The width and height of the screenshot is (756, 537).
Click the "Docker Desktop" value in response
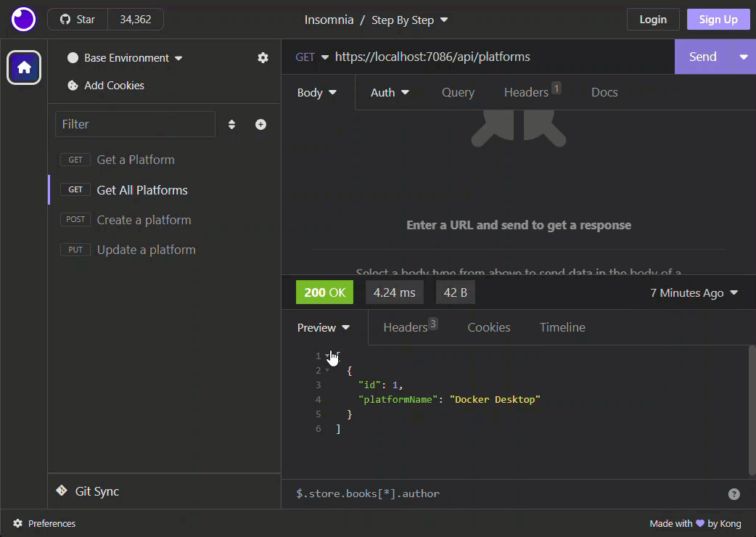click(495, 400)
